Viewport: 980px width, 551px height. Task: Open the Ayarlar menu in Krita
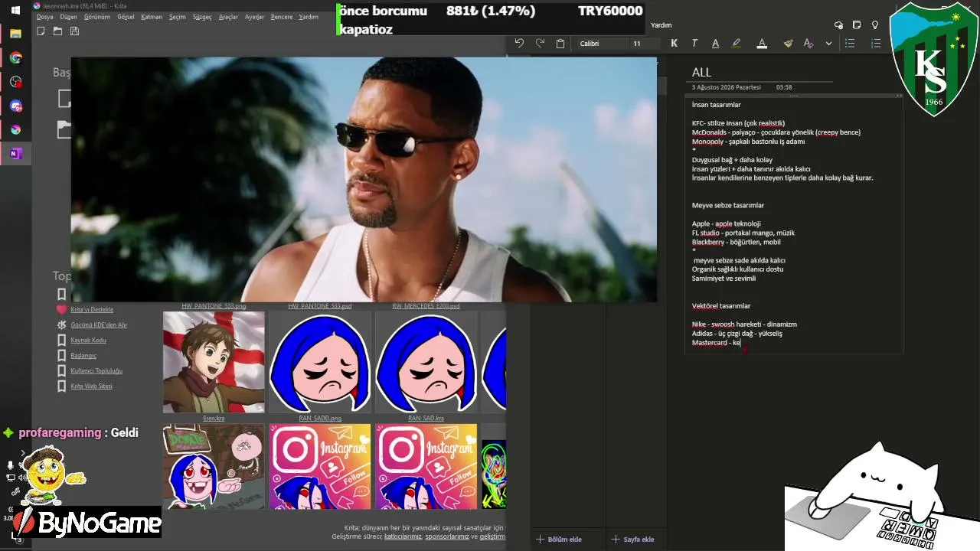click(x=254, y=17)
